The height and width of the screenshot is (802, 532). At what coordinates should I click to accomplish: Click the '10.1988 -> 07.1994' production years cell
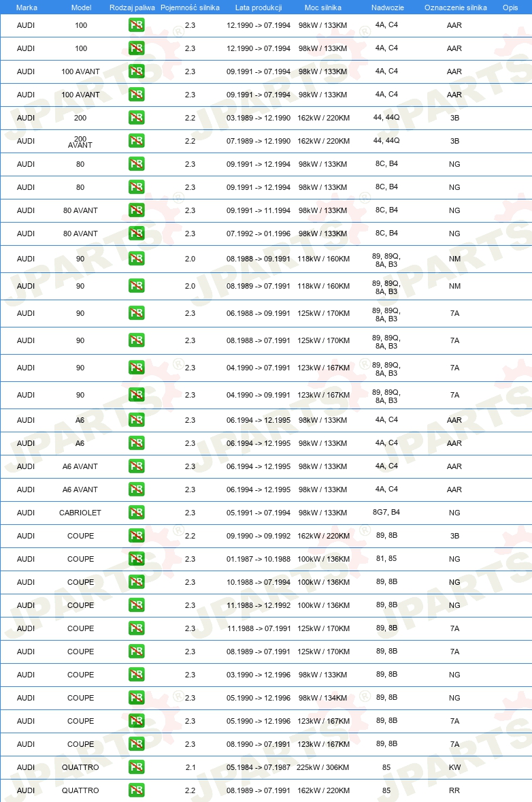(x=259, y=582)
